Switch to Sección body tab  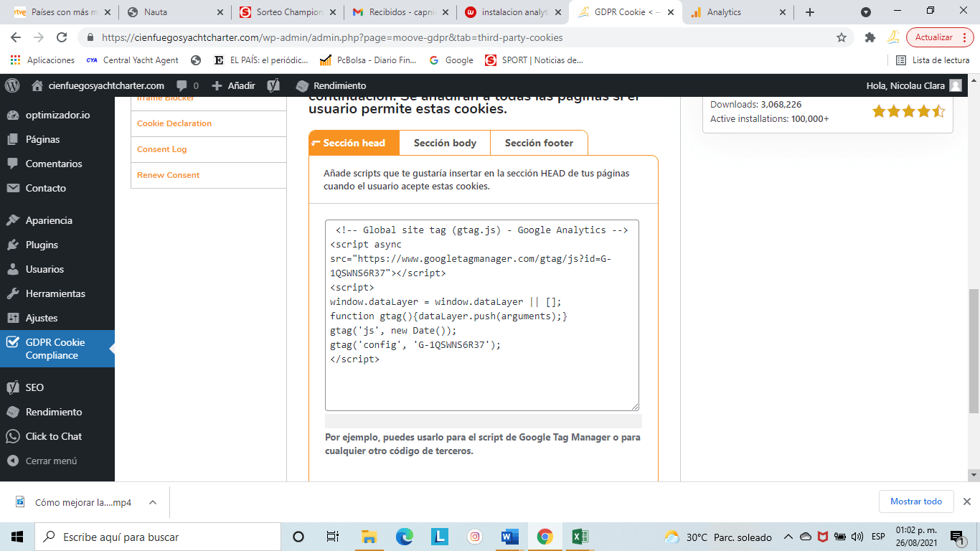(x=445, y=143)
